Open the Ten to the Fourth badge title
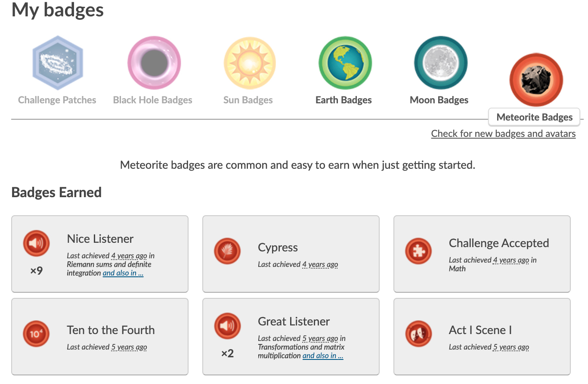Image resolution: width=588 pixels, height=384 pixels. pos(111,330)
